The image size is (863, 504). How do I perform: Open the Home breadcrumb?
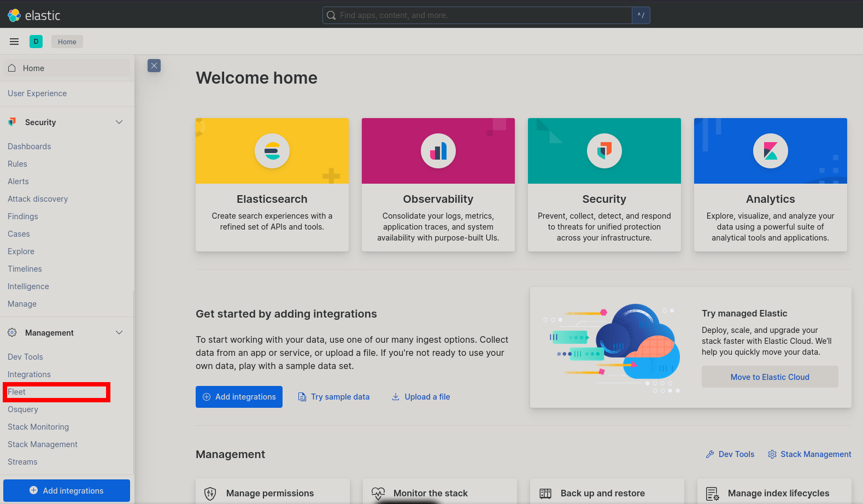[x=67, y=42]
